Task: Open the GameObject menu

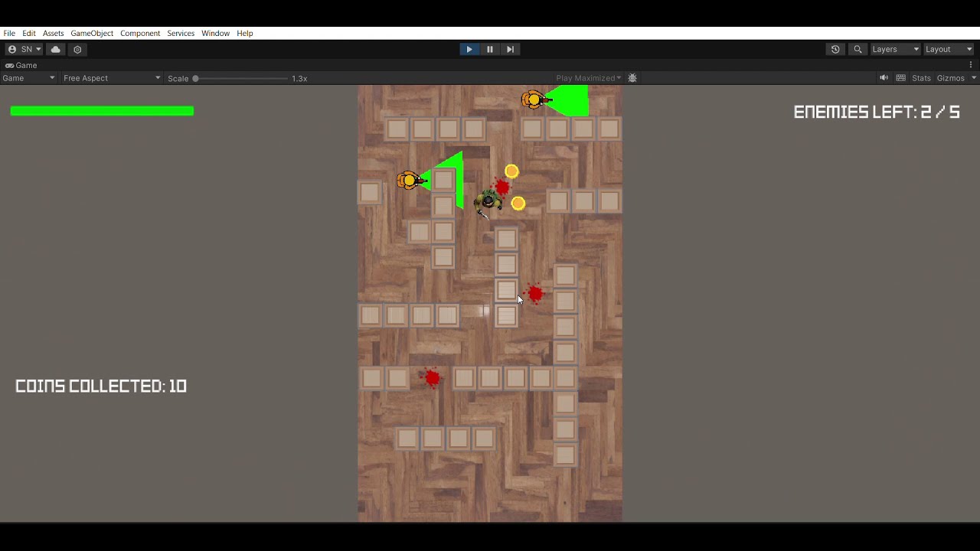Action: (x=92, y=33)
